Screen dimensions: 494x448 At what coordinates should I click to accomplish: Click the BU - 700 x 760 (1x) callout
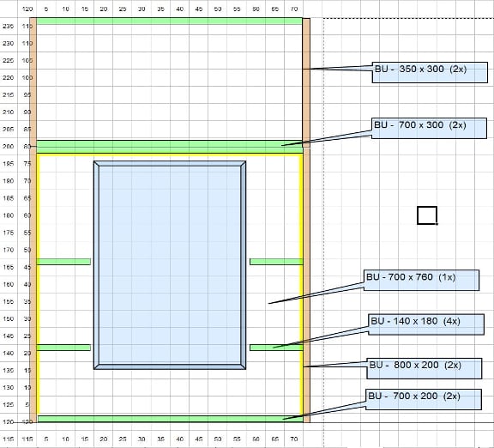coord(422,280)
